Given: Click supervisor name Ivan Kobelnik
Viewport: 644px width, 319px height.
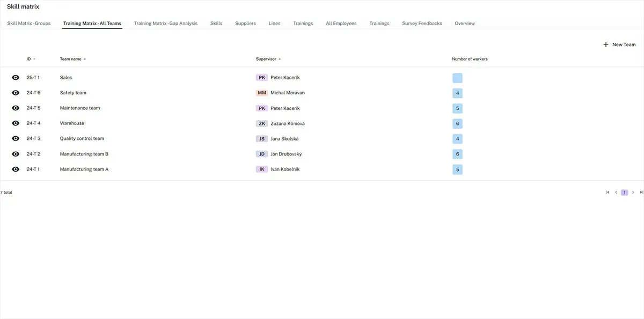Looking at the screenshot, I should [x=285, y=169].
